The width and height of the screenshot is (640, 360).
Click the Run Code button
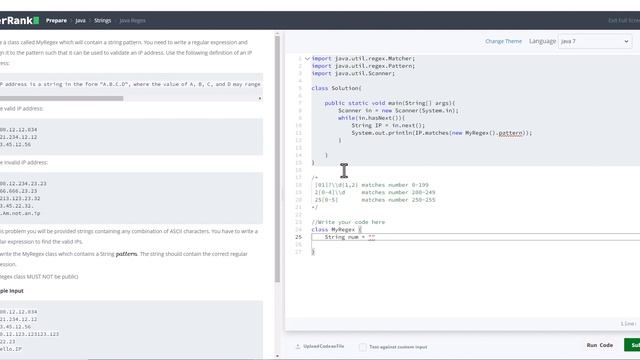(600, 345)
